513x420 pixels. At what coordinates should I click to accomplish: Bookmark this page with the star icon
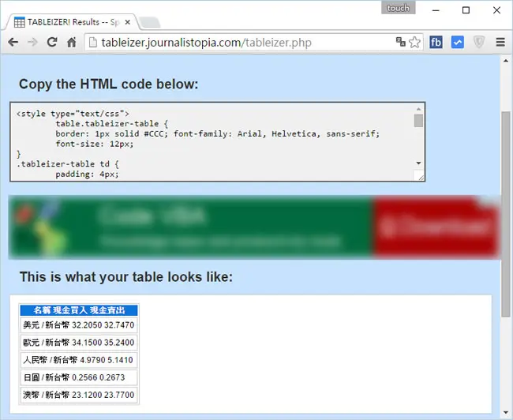pos(414,42)
